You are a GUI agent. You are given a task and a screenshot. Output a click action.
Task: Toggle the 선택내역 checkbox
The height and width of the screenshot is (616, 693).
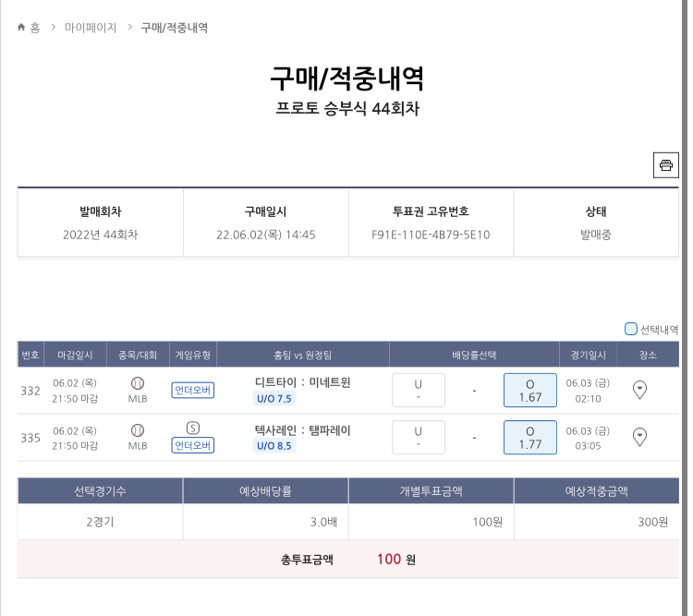pos(631,329)
